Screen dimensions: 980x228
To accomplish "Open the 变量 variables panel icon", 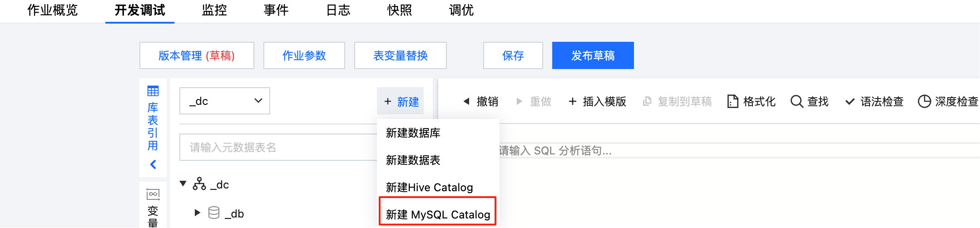I will click(x=153, y=194).
